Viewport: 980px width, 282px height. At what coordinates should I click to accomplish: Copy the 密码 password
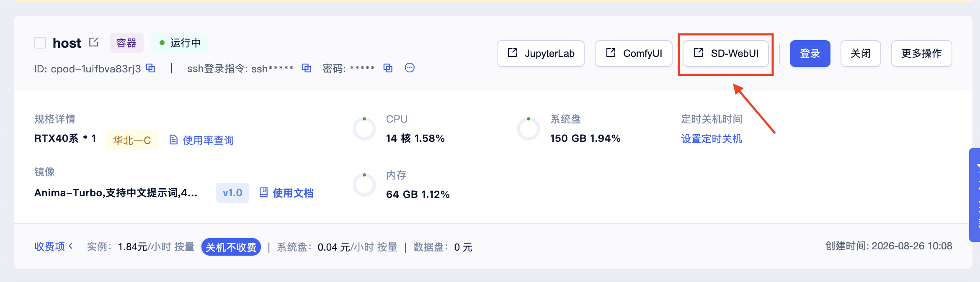tap(388, 68)
